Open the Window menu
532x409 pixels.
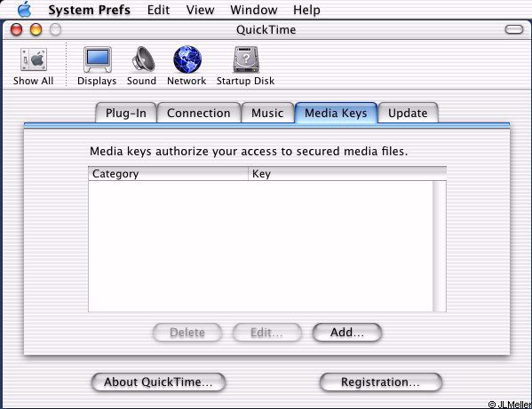pyautogui.click(x=254, y=10)
